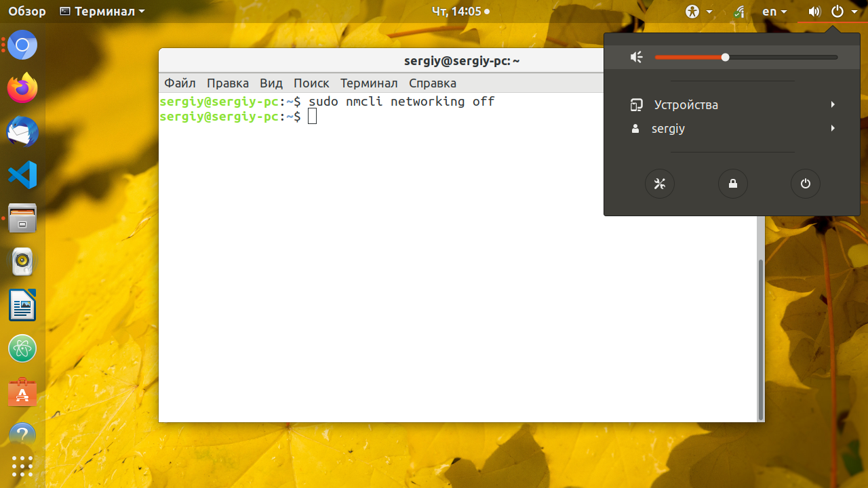
Task: Expand the Устройства submenu
Action: [832, 104]
